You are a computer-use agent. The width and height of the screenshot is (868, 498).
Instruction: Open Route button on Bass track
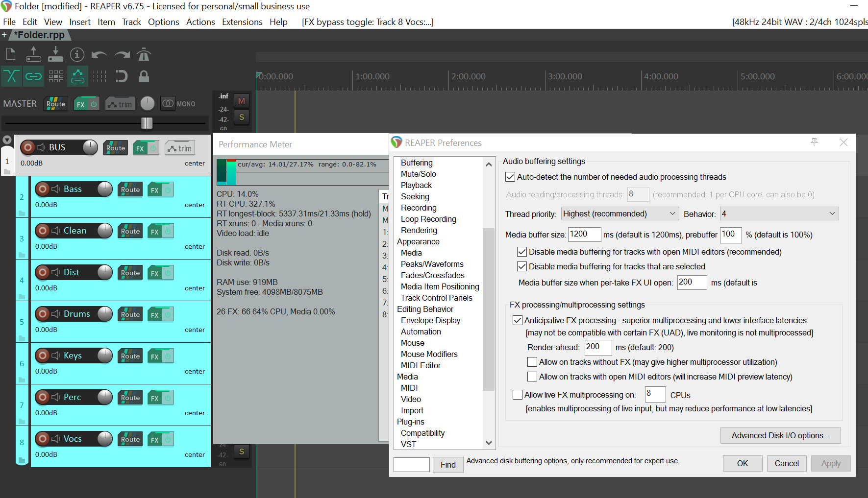[x=130, y=190]
